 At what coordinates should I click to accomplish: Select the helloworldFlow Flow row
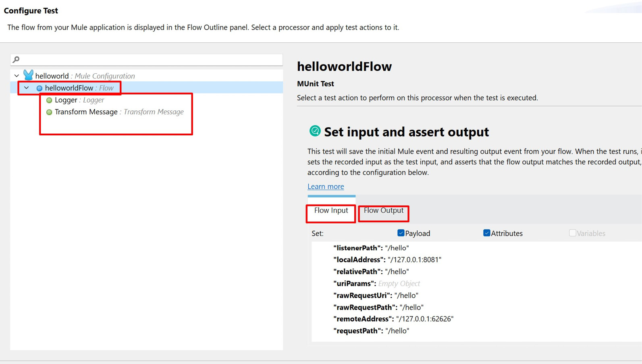coord(147,88)
